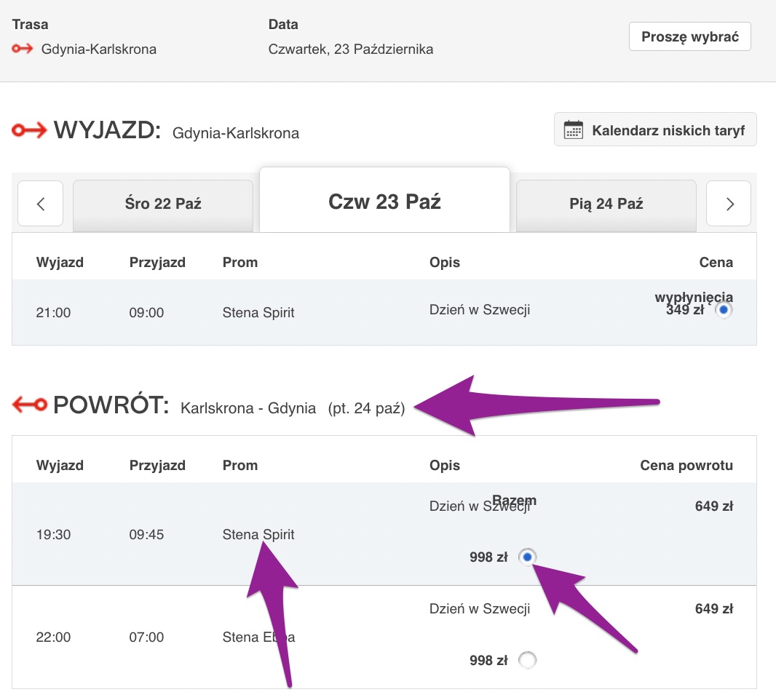Choose the 22:00 return sailing radio button

528,660
